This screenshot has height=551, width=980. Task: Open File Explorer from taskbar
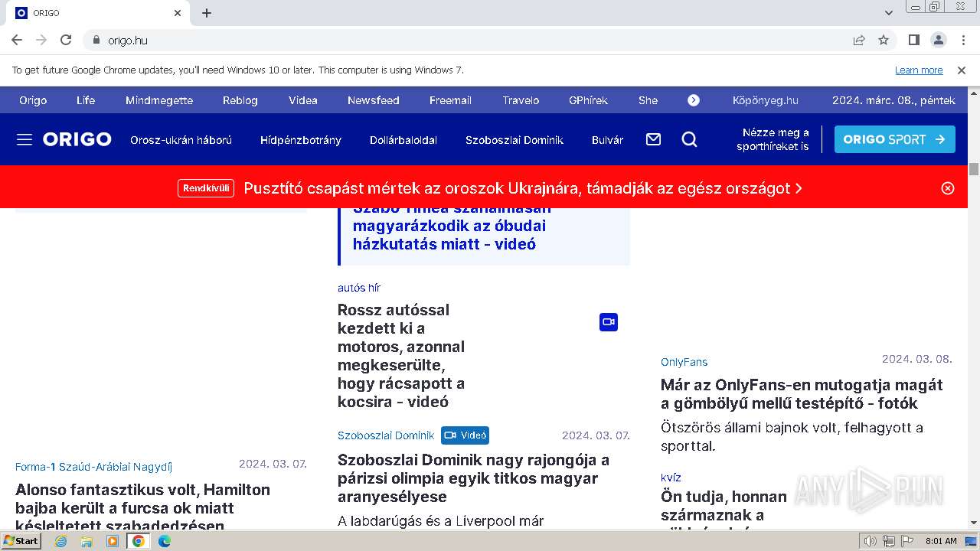pyautogui.click(x=87, y=541)
